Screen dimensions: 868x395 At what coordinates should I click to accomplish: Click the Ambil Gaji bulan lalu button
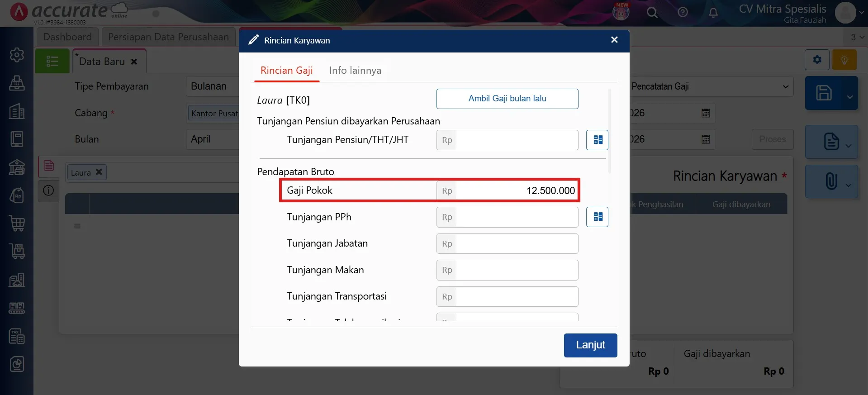507,99
